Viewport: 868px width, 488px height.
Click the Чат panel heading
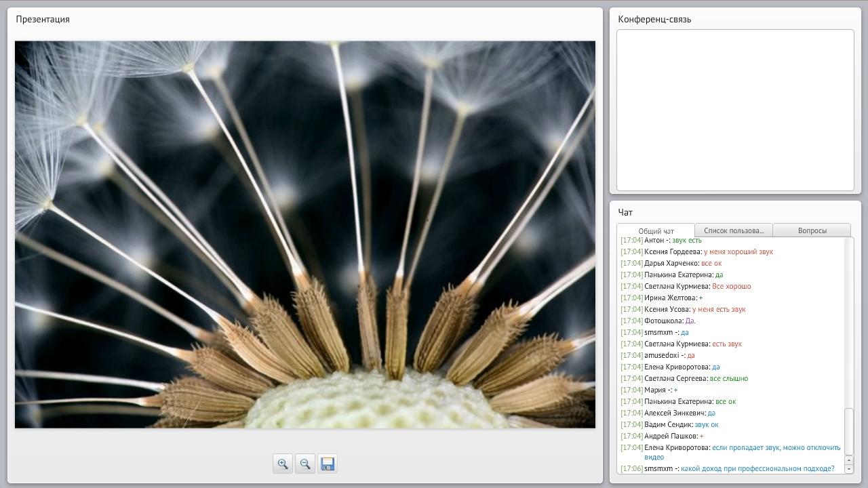625,212
